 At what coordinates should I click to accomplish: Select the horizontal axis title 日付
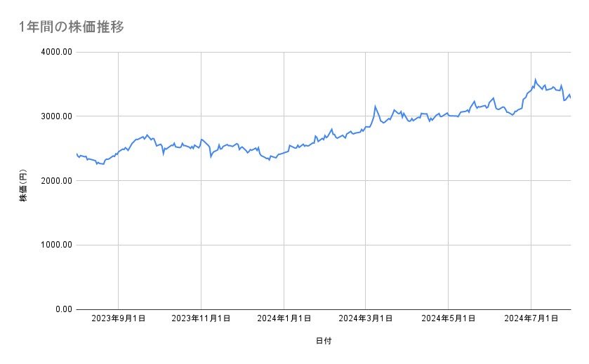click(x=323, y=342)
